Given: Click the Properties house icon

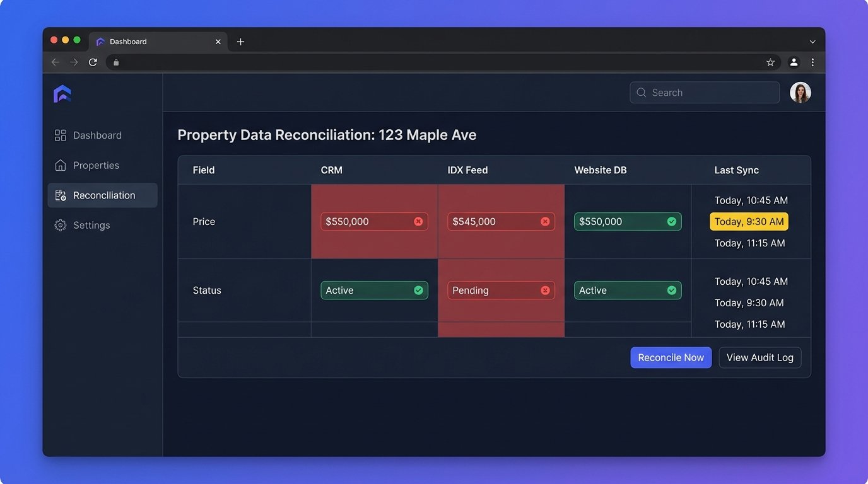Looking at the screenshot, I should pyautogui.click(x=61, y=165).
